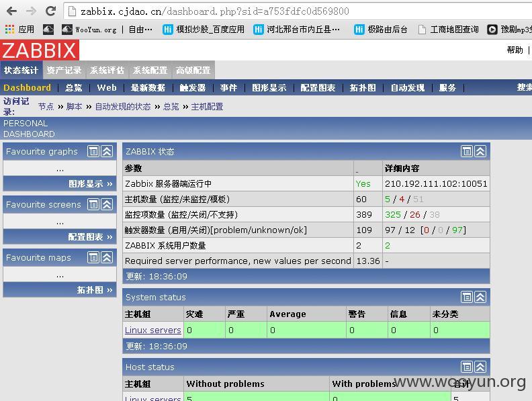Select 图形显示 in submenu
Image resolution: width=532 pixels, height=401 pixels.
pos(269,87)
